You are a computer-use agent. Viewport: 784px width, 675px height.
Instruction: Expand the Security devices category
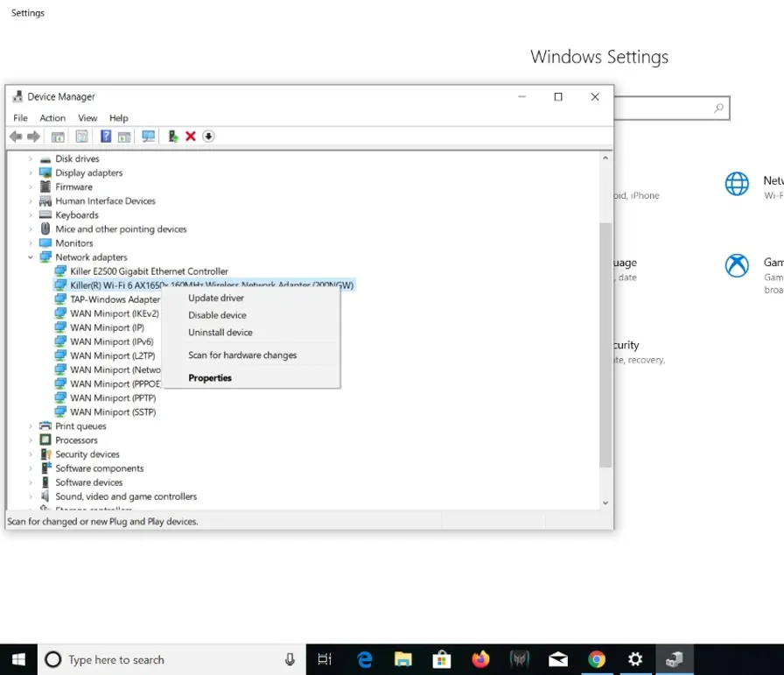tap(31, 454)
